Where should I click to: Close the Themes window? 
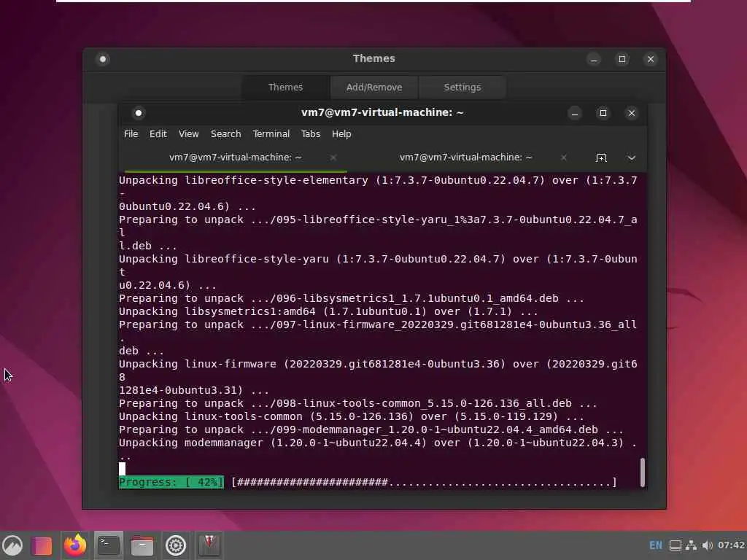(x=651, y=60)
